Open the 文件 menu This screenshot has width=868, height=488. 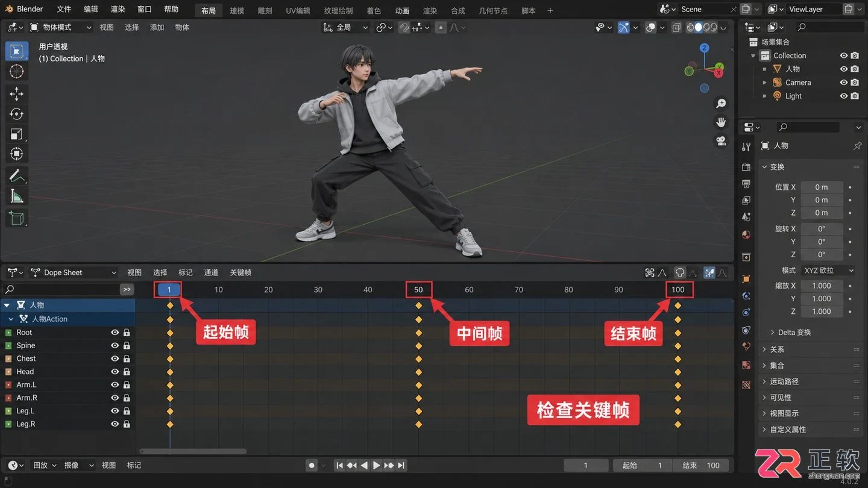(x=64, y=10)
